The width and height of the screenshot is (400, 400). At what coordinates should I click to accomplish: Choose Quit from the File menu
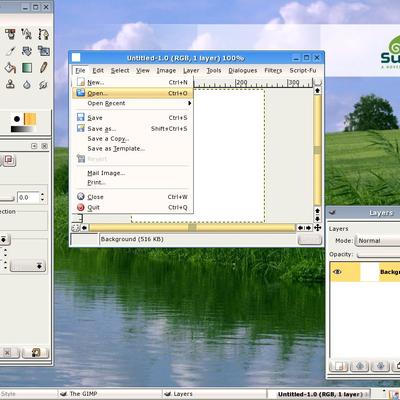132,207
